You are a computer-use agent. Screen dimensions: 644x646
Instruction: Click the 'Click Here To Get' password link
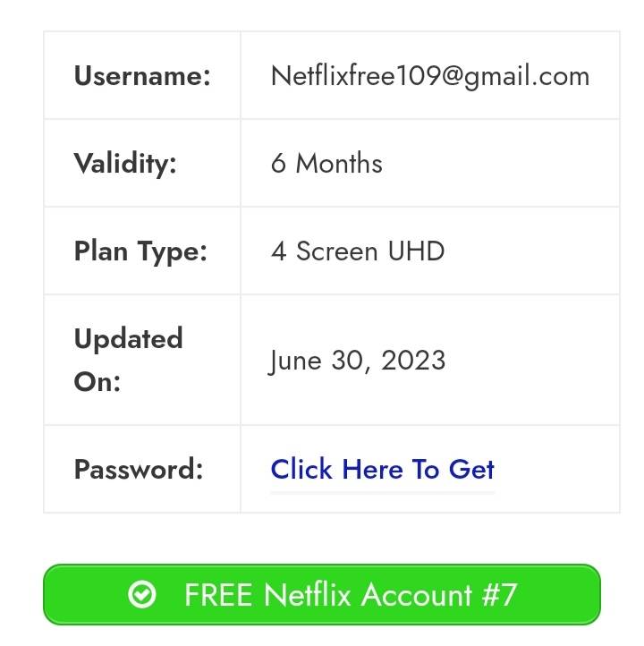[382, 470]
